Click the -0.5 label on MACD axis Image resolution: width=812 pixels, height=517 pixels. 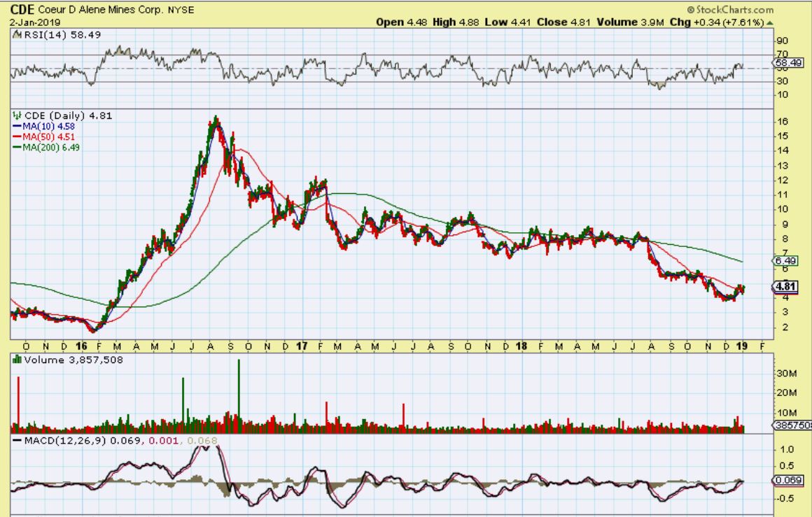tap(785, 498)
